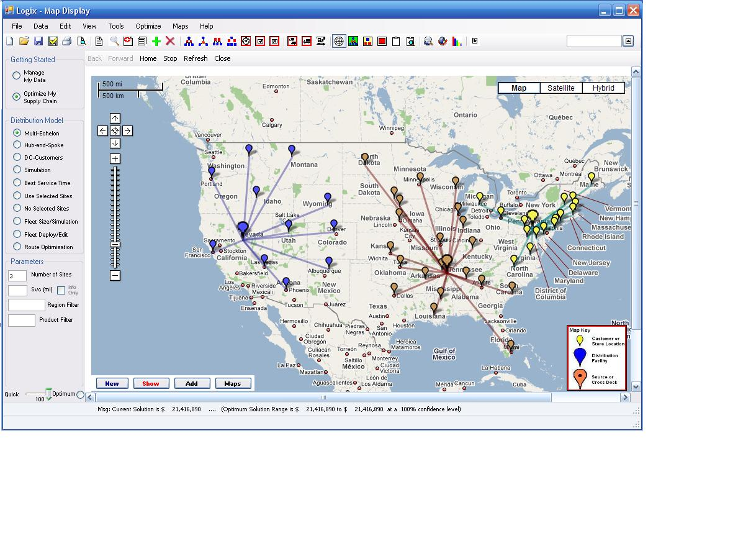Click the Region Filter input field
Screen dimensions: 756x533
pos(27,305)
